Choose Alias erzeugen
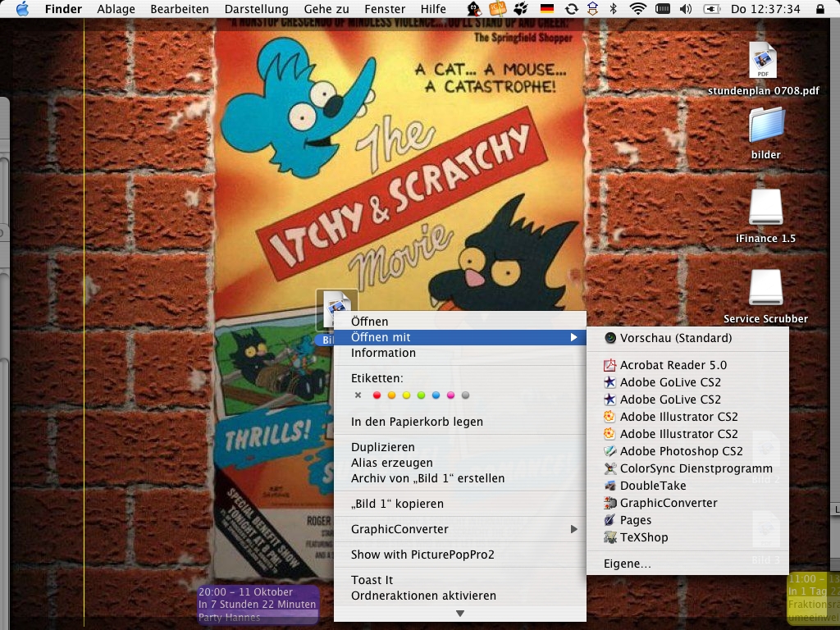840x630 pixels. coord(460,463)
